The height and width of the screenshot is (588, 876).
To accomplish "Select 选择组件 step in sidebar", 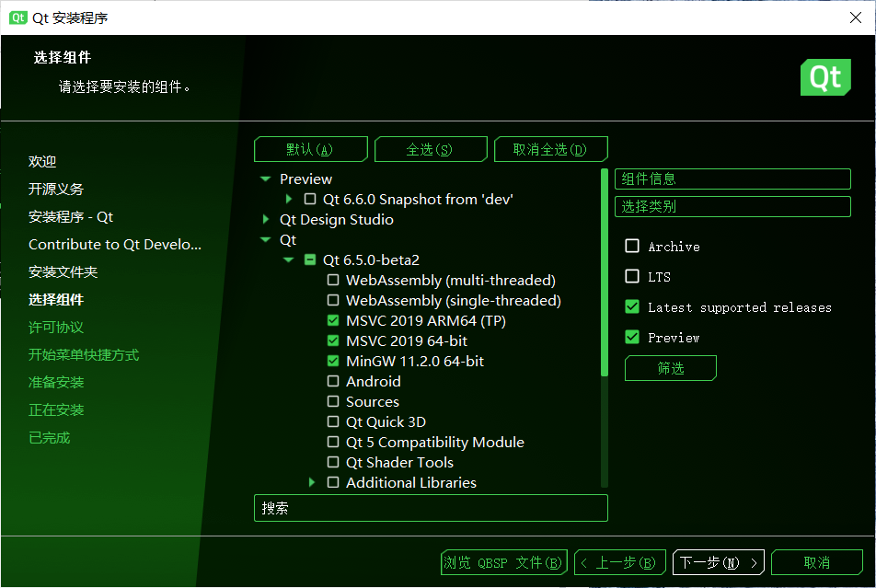I will (x=56, y=300).
